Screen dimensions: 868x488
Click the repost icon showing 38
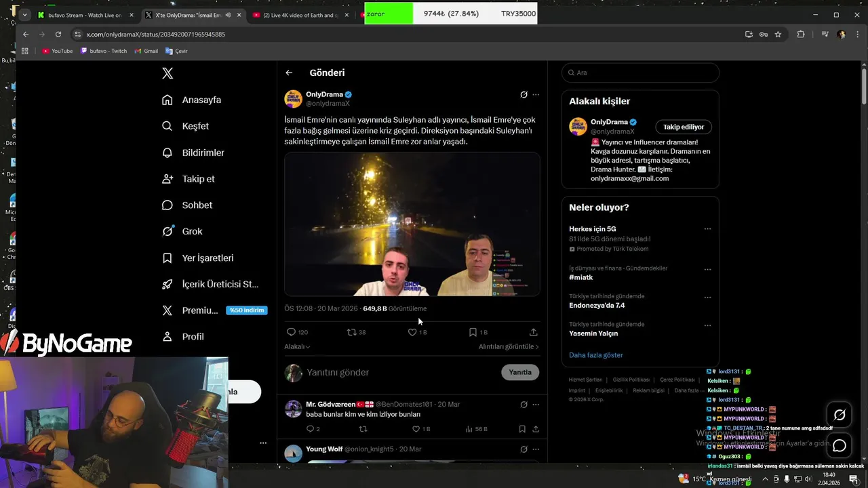(x=356, y=332)
